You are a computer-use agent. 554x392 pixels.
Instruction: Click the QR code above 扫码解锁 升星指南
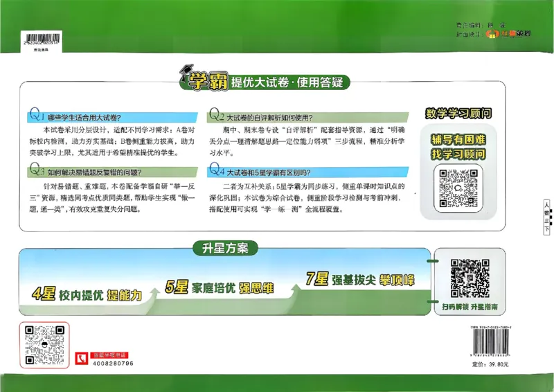(470, 278)
